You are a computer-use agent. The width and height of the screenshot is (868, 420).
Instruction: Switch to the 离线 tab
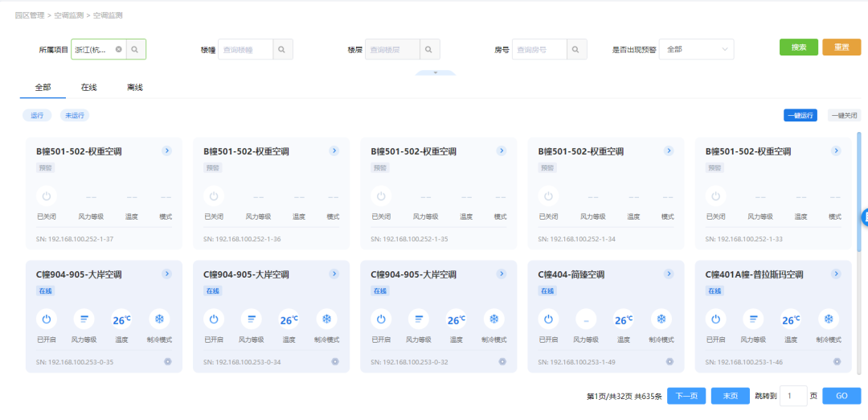point(135,87)
